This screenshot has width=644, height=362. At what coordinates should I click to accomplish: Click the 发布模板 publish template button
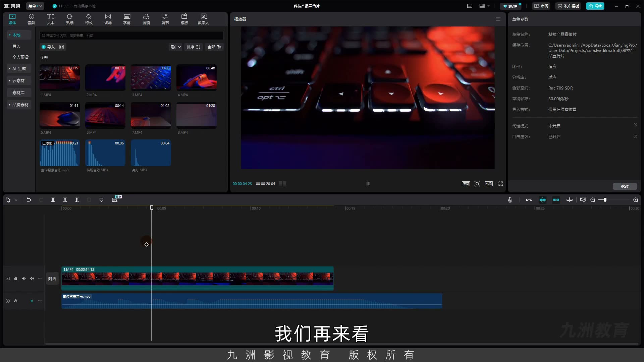click(568, 6)
